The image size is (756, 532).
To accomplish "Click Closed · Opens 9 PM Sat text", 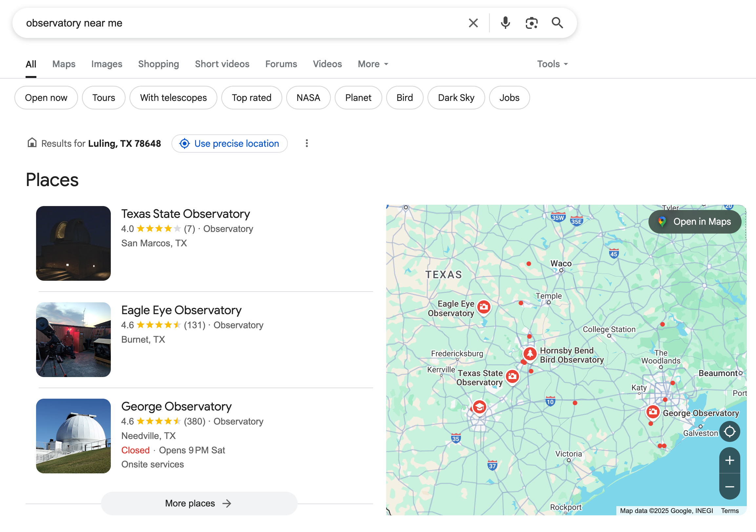I will 173,450.
